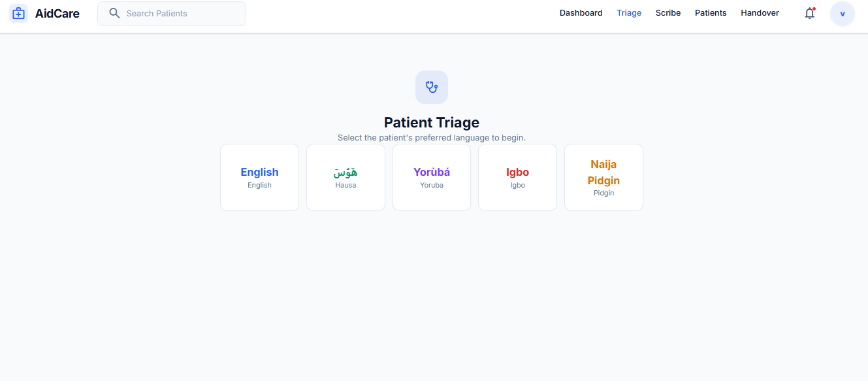The image size is (868, 381).
Task: Click the AidCare medical kit logo icon
Action: 18,13
